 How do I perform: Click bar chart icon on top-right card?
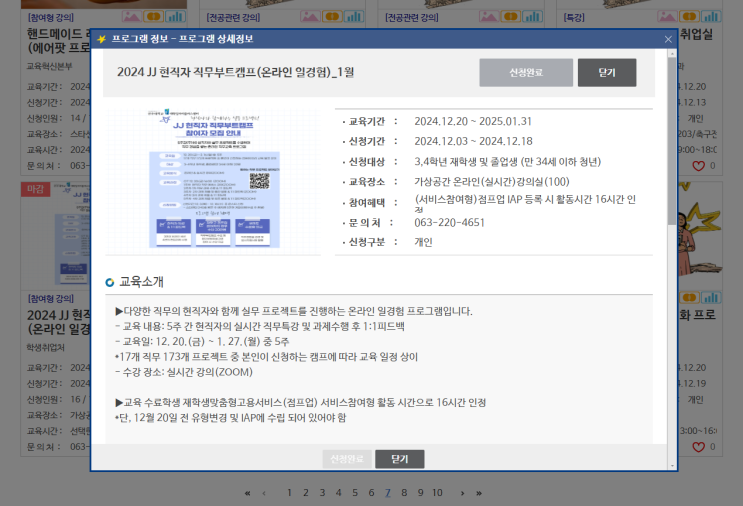(711, 17)
